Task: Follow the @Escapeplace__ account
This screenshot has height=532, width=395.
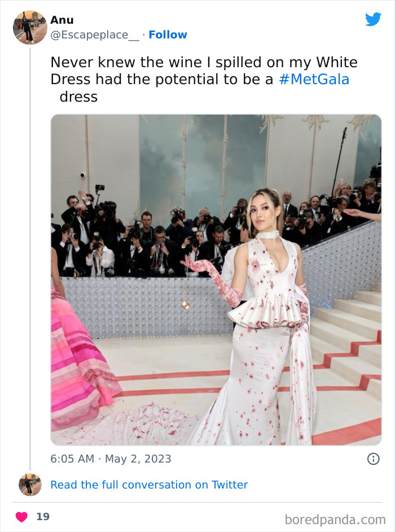Action: (x=168, y=34)
